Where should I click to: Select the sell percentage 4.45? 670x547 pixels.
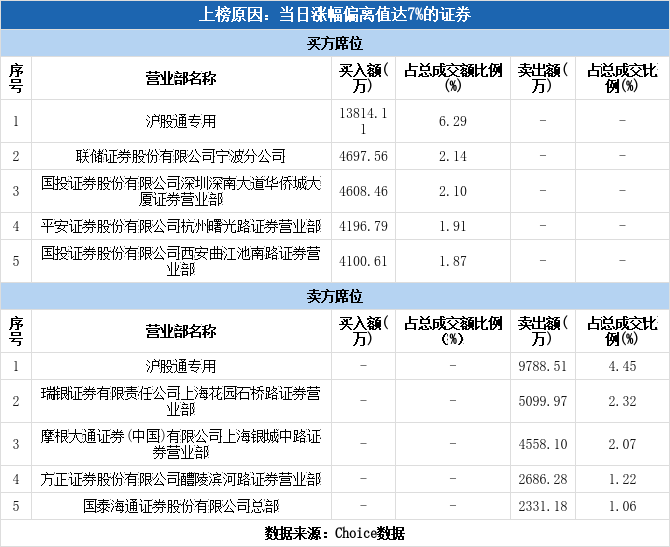coord(623,366)
